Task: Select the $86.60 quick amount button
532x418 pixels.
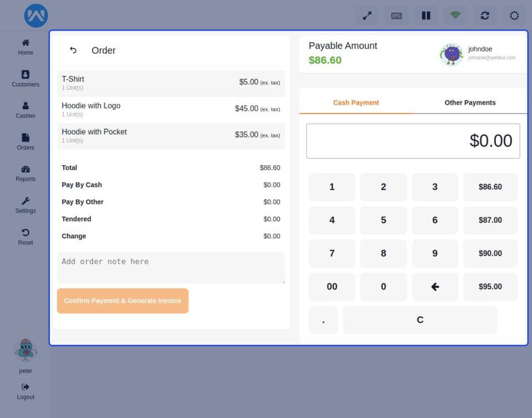Action: click(x=490, y=187)
